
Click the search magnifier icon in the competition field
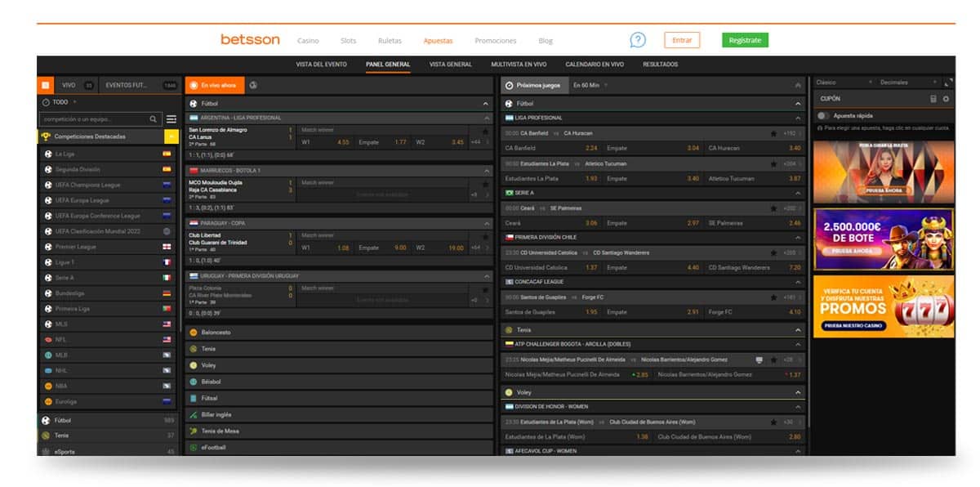click(x=153, y=119)
